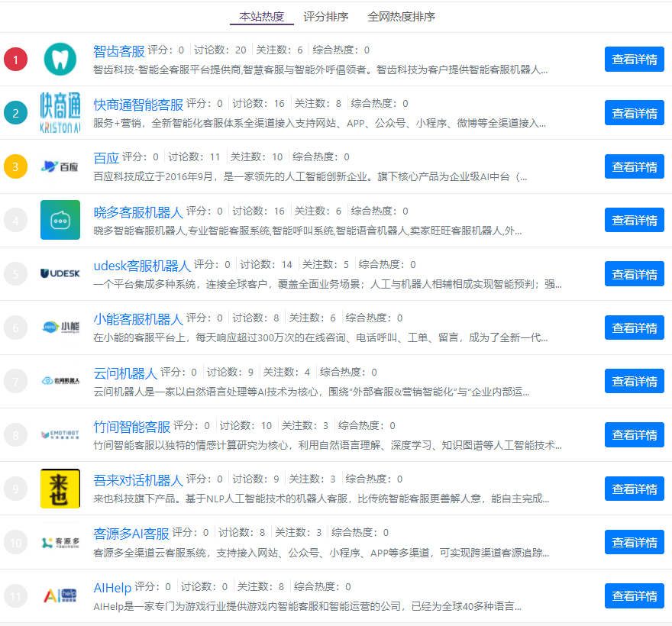Click 查看详情 for udesk客服机器人
This screenshot has height=626, width=672.
click(x=635, y=274)
